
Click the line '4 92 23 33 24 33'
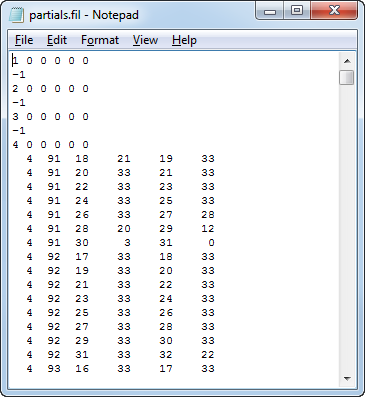pos(120,299)
